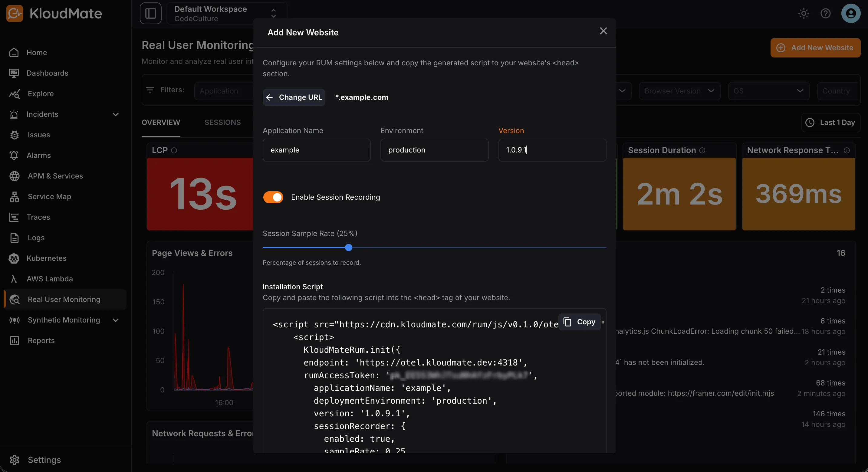Image resolution: width=868 pixels, height=472 pixels.
Task: Open Traces in the sidebar
Action: pyautogui.click(x=65, y=217)
